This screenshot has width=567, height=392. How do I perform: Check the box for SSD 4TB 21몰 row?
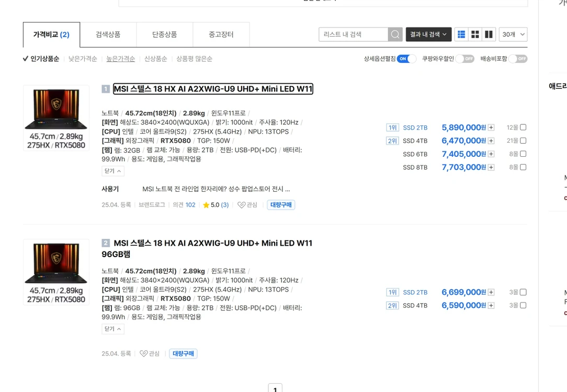point(523,141)
